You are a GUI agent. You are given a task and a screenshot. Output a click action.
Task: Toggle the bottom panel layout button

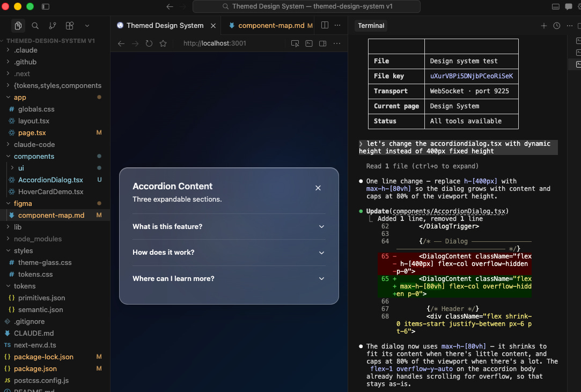click(x=555, y=7)
